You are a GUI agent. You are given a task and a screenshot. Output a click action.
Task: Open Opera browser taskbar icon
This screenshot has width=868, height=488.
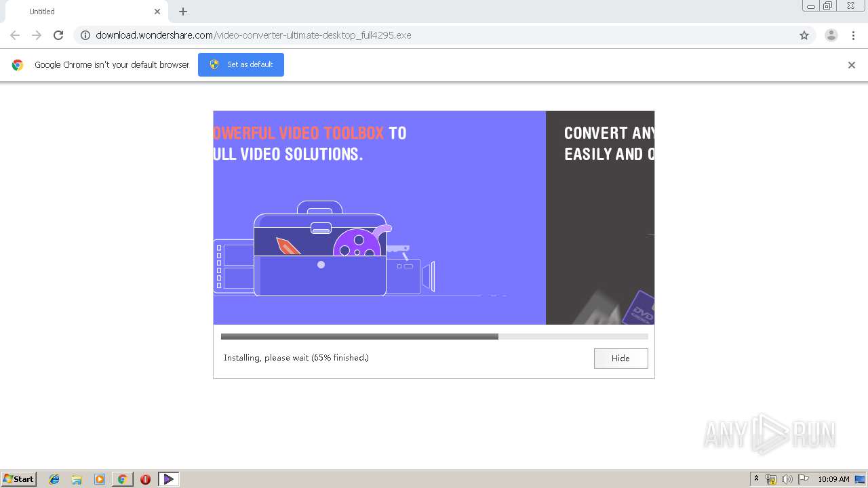tap(145, 479)
